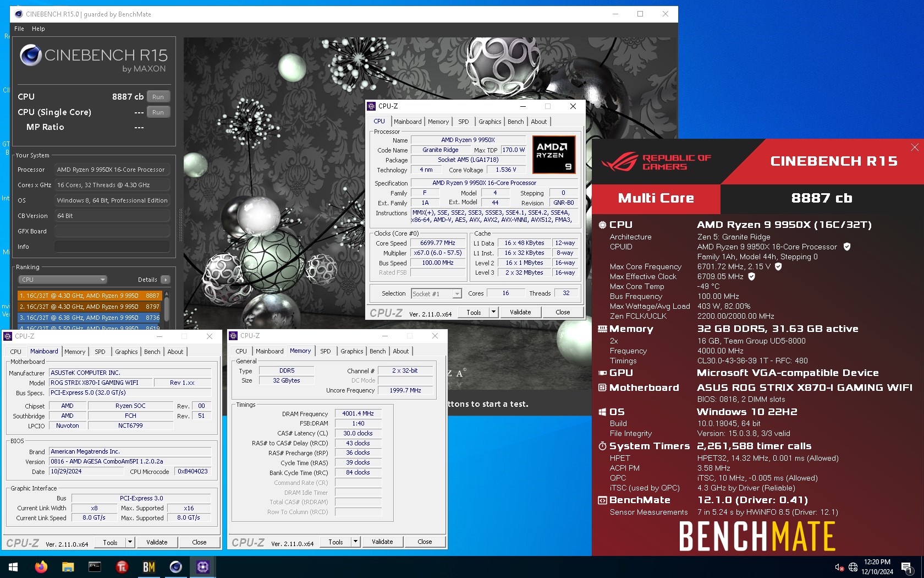The image size is (924, 578).
Task: Open the terminal icon in the taskbar
Action: 95,566
